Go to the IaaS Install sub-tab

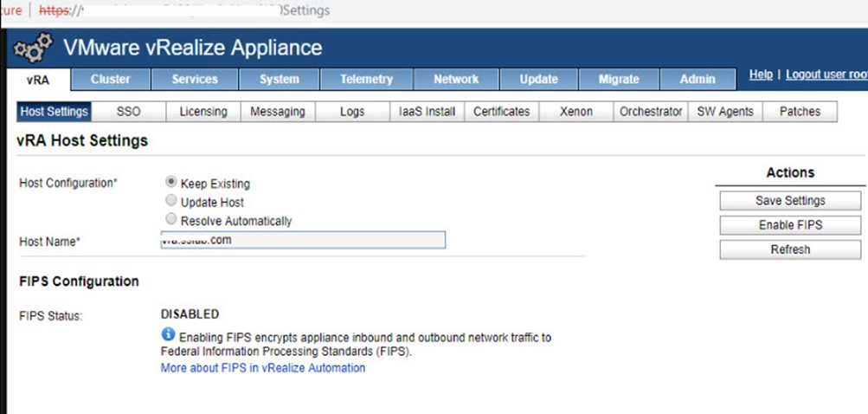427,112
